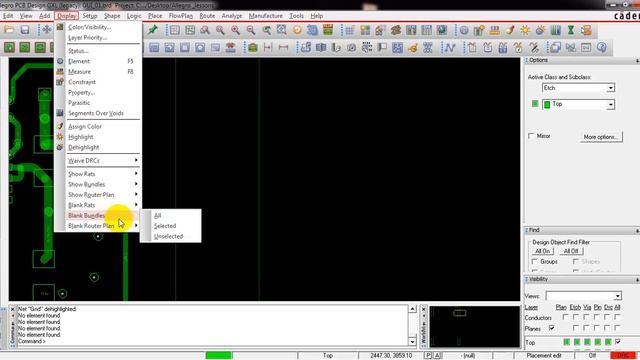Open the Views dropdown in Visibility panel
This screenshot has width=640, height=360.
click(617, 296)
